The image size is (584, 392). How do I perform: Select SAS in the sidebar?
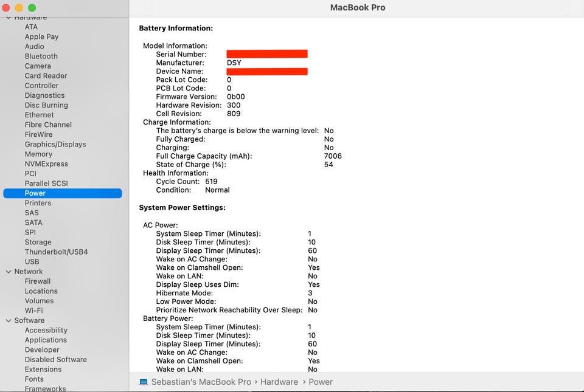[32, 213]
